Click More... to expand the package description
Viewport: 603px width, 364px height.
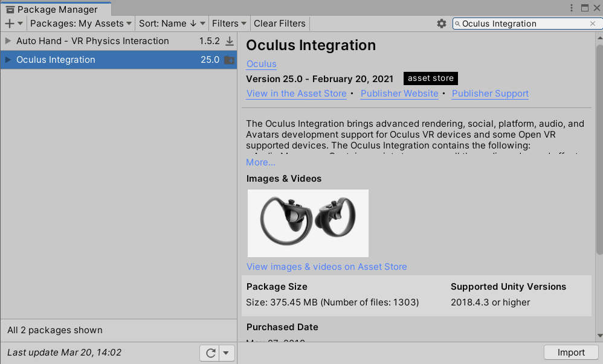259,162
